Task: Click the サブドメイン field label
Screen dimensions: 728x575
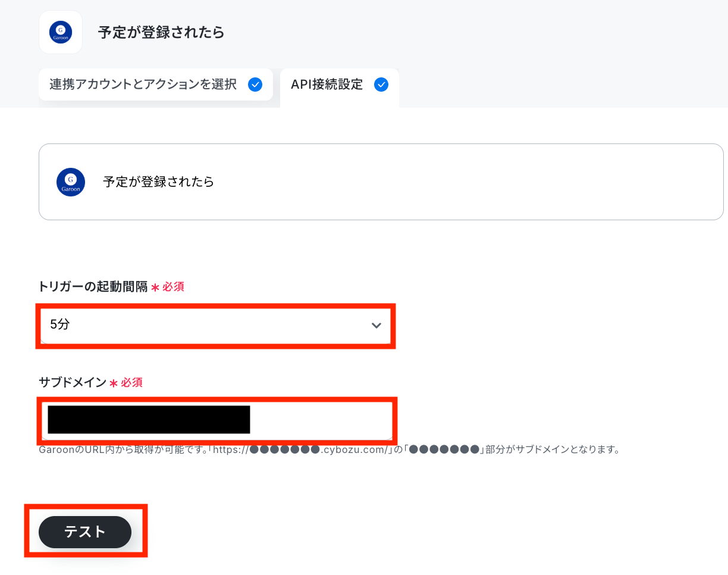Action: click(73, 383)
